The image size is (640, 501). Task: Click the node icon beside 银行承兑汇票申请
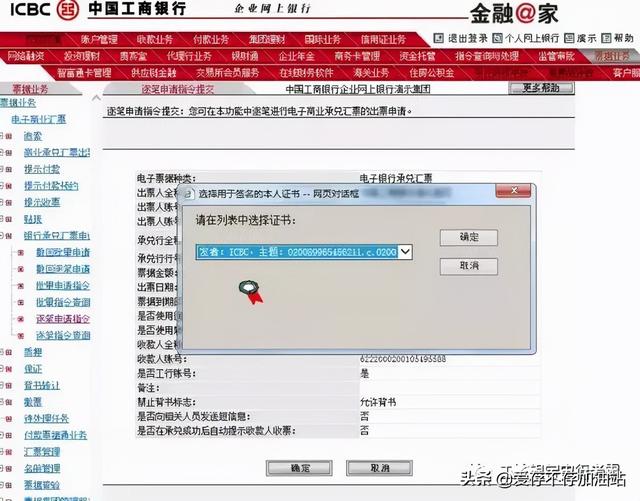point(9,236)
